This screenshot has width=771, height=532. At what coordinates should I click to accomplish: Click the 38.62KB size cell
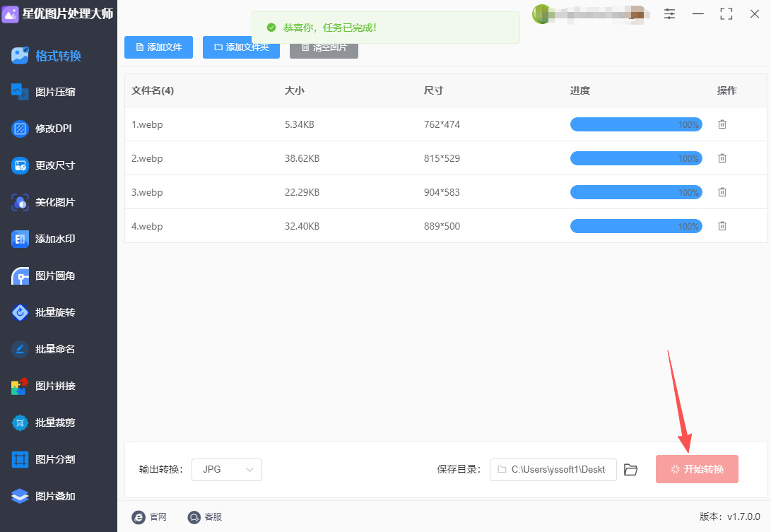(302, 158)
